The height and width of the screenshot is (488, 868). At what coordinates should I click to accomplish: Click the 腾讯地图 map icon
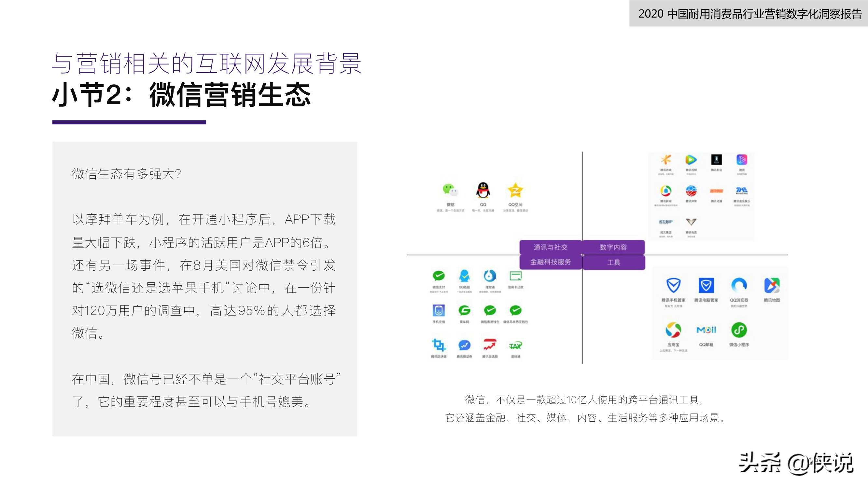tap(772, 286)
